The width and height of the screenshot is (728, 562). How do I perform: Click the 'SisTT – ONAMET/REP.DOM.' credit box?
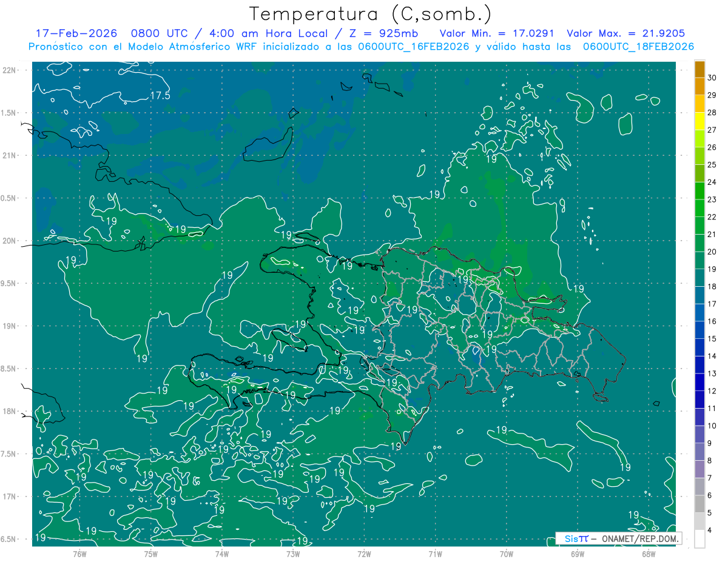pos(618,538)
